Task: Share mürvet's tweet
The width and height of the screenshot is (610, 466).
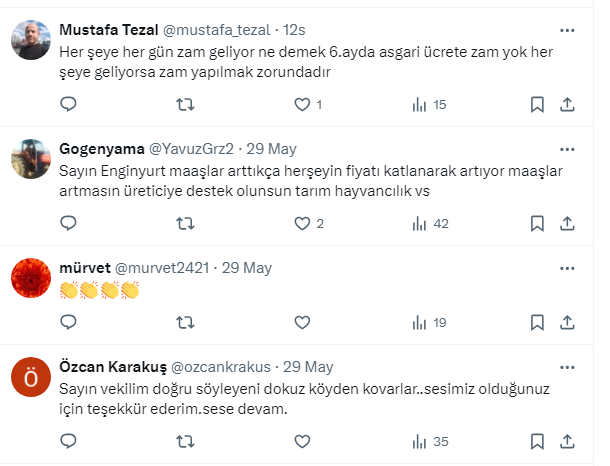Action: 566,322
